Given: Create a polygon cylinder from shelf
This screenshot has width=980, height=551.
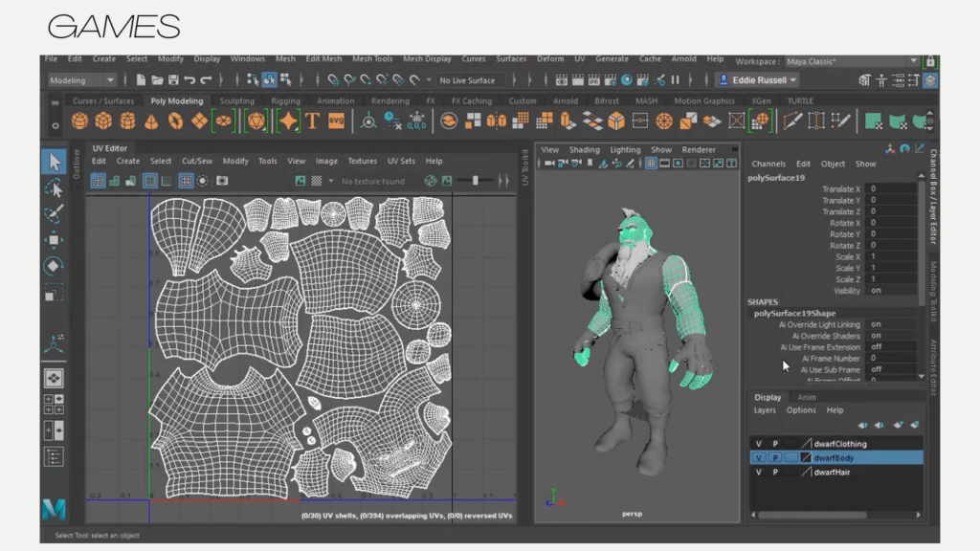Looking at the screenshot, I should (x=127, y=121).
